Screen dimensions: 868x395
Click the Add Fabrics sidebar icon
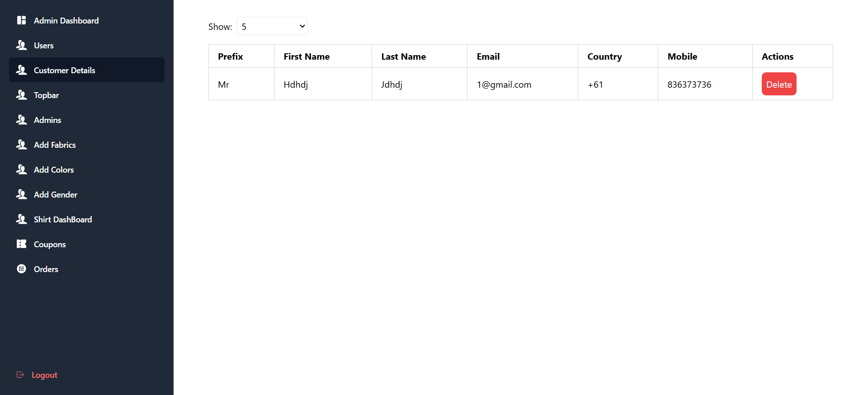click(21, 145)
